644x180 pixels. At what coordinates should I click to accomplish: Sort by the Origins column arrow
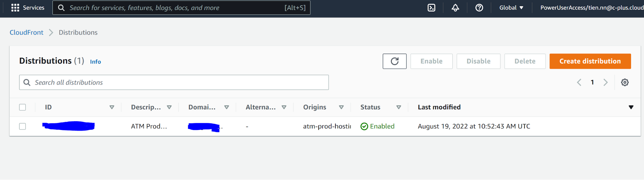[341, 107]
